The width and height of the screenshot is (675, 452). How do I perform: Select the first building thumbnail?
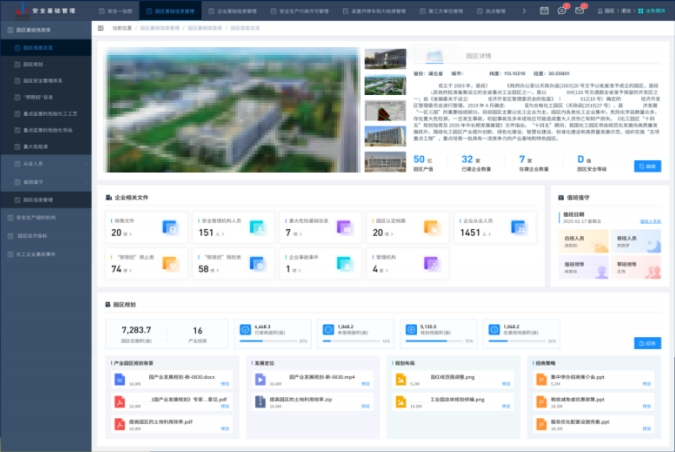[x=385, y=59]
